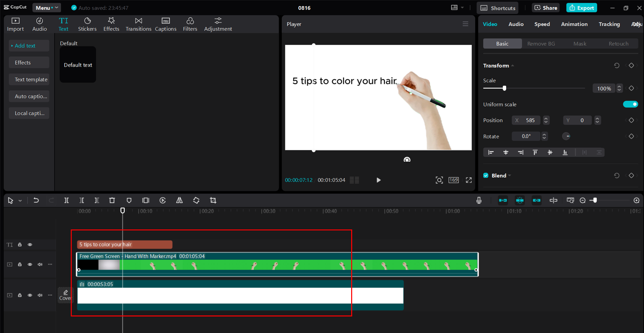
Task: Click the Mirror flip icon in timeline toolbar
Action: 179,201
